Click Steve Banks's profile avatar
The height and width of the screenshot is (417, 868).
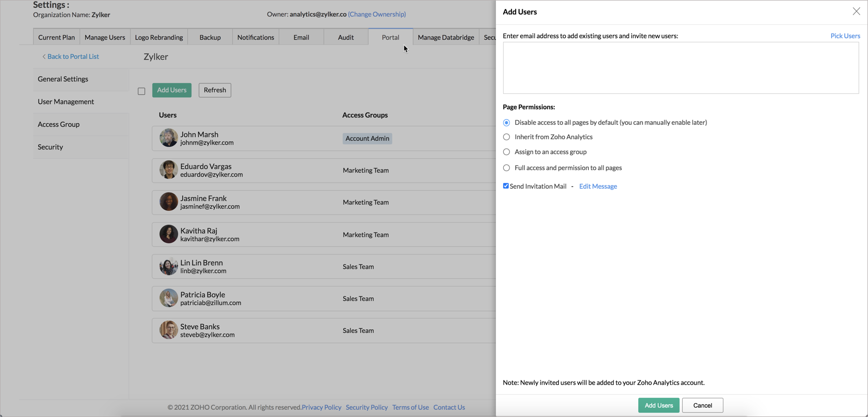click(168, 330)
